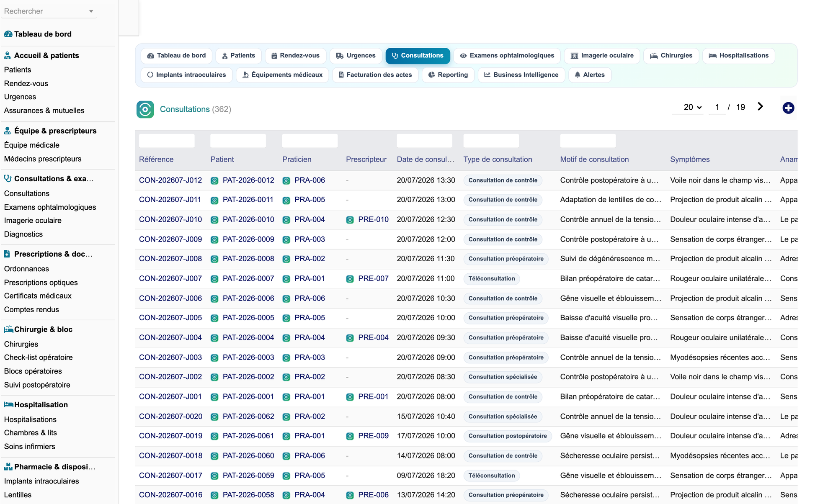Click the patient icon beside PAT-2026-0001
The height and width of the screenshot is (504, 815).
(214, 397)
